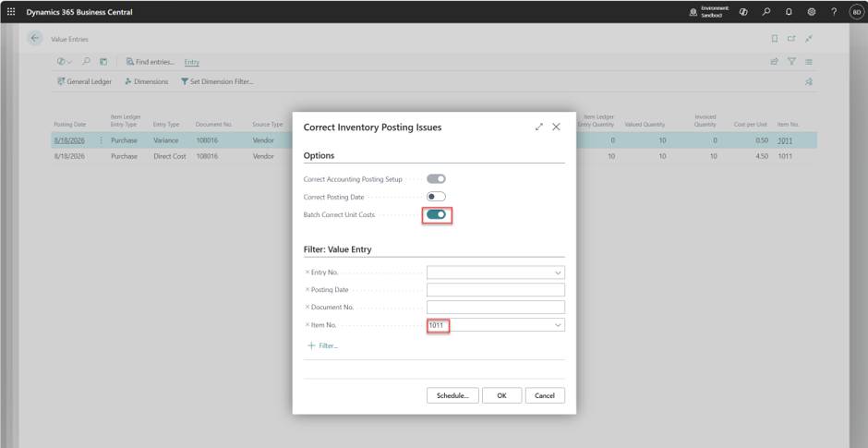868x448 pixels.
Task: Click the search icon in list toolbar
Action: click(87, 62)
